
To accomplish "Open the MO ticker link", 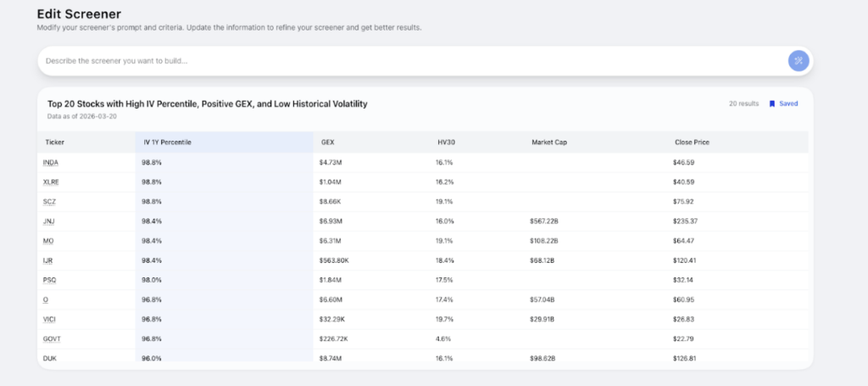I will (48, 241).
